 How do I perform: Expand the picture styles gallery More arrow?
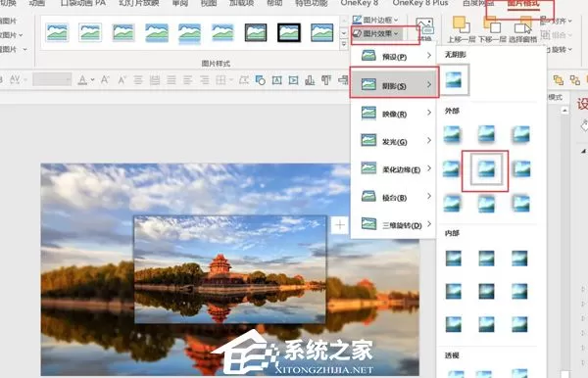pos(344,45)
